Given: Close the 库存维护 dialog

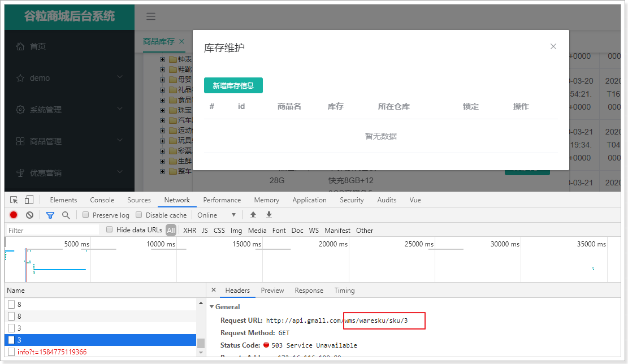Looking at the screenshot, I should pyautogui.click(x=553, y=46).
